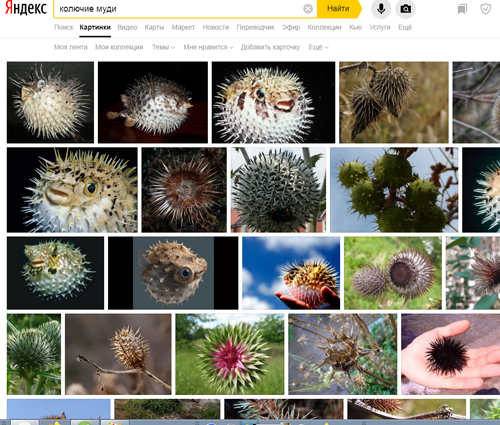Open the black sea urchin in hand thumbnail
This screenshot has height=425, width=500.
pyautogui.click(x=451, y=354)
